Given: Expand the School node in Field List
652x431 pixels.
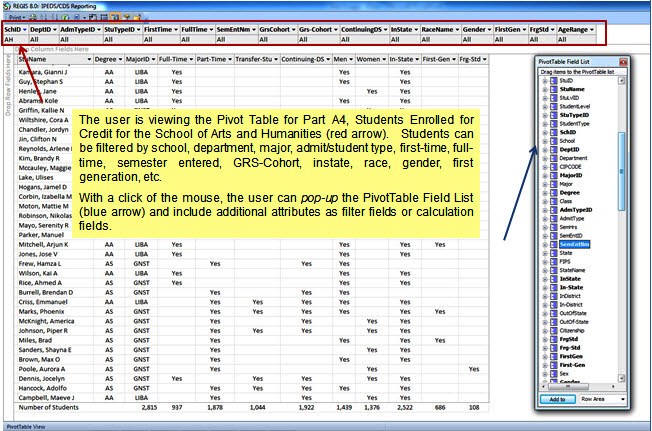Looking at the screenshot, I should coord(545,141).
